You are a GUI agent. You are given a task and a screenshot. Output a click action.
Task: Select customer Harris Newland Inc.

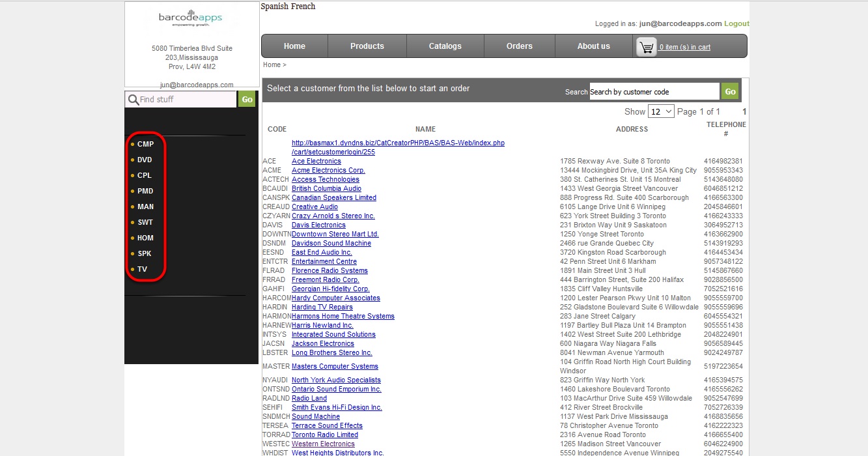(322, 325)
